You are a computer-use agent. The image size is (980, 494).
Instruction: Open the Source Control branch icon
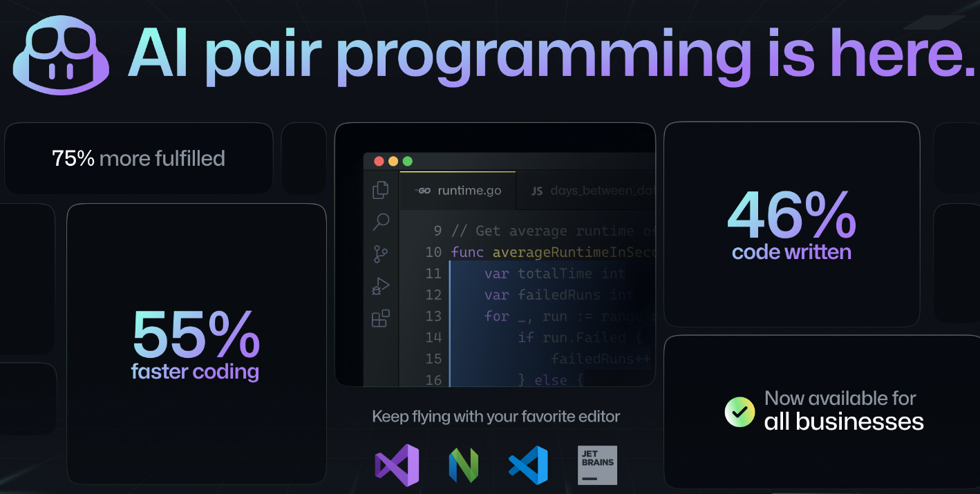(x=380, y=254)
